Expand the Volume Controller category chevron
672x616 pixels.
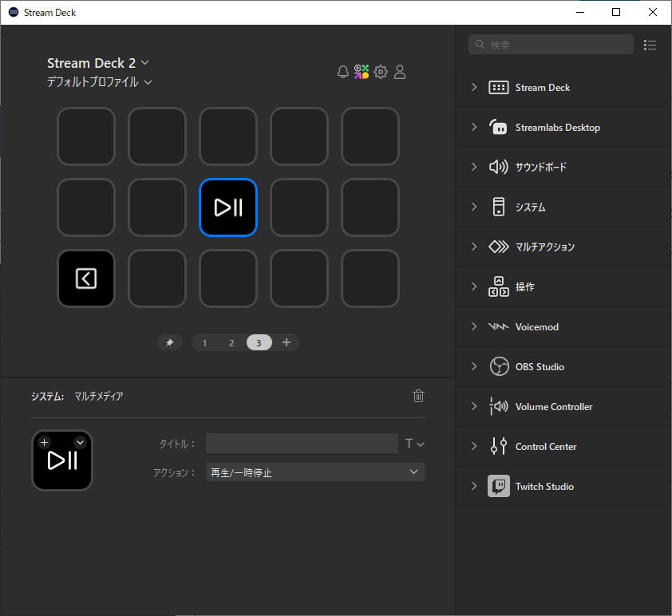tap(474, 406)
